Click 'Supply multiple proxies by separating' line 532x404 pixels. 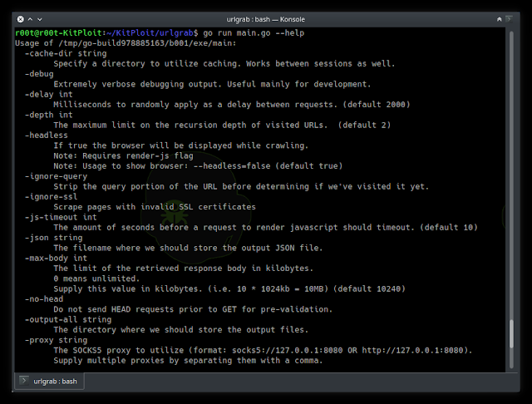point(188,360)
